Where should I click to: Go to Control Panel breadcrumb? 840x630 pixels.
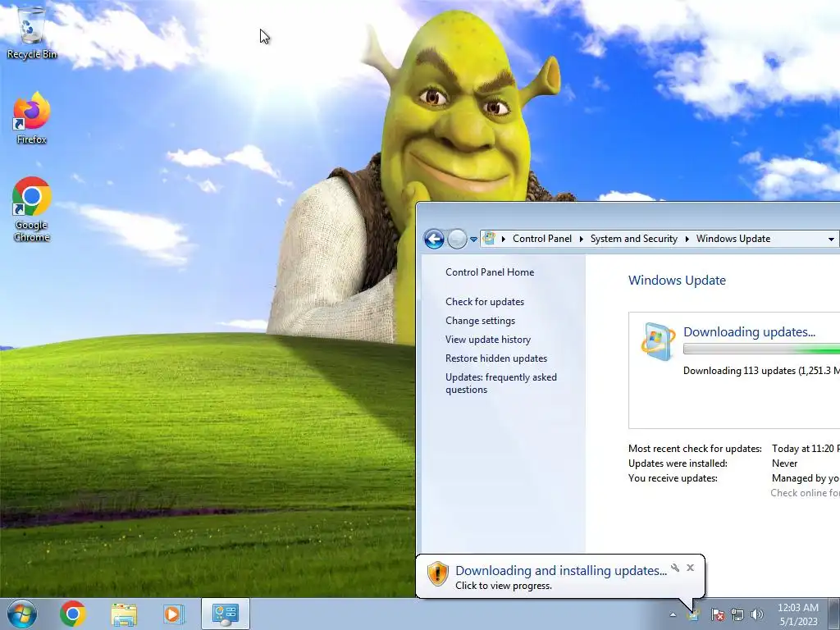(x=542, y=239)
